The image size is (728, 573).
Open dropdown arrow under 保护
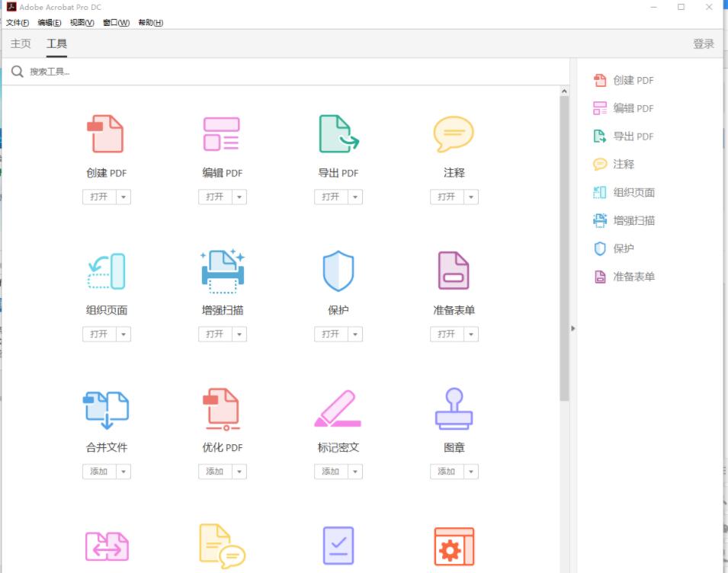coord(355,334)
